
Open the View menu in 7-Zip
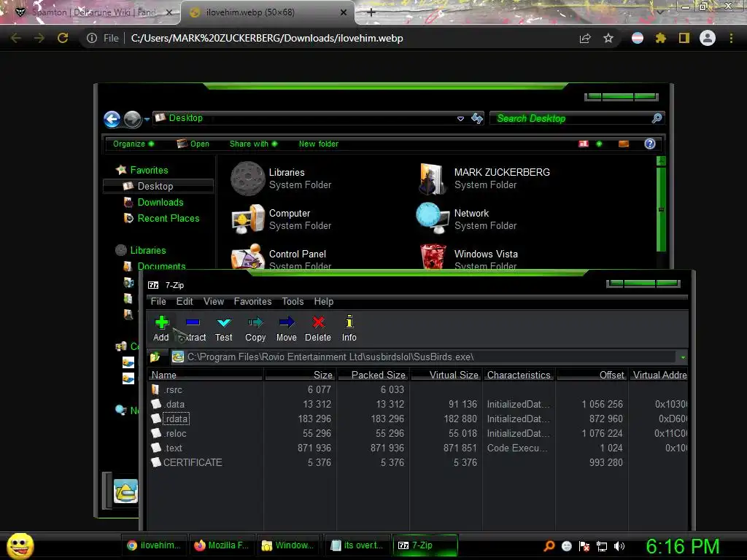pyautogui.click(x=214, y=301)
